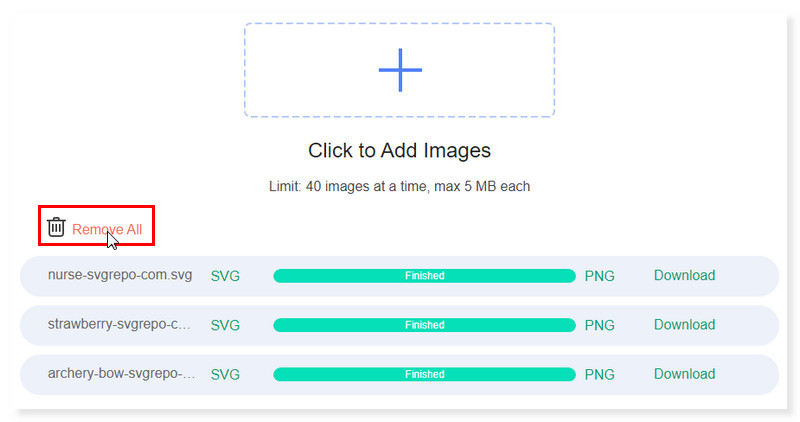
Task: Click the Click to Add Images heading
Action: 399,151
